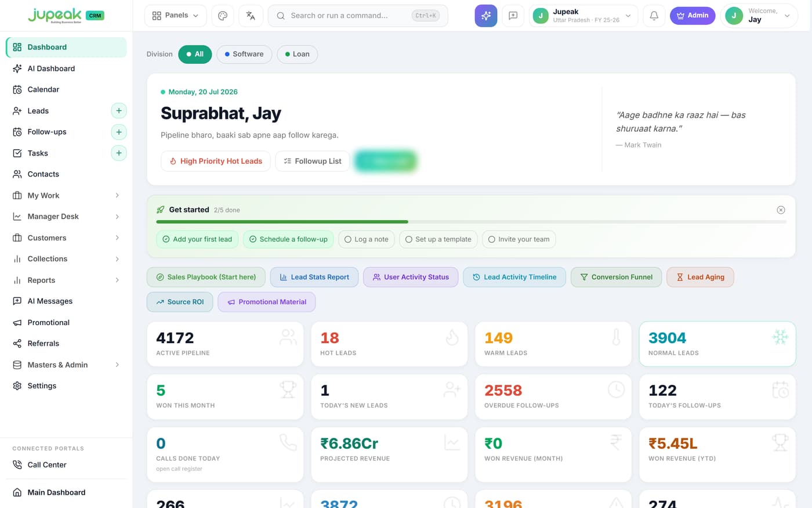Open Tasks in the sidebar
This screenshot has width=812, height=508.
point(38,153)
